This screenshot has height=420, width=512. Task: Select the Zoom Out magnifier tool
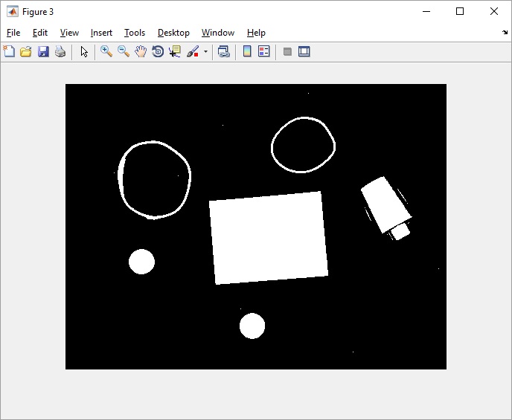[x=124, y=51]
